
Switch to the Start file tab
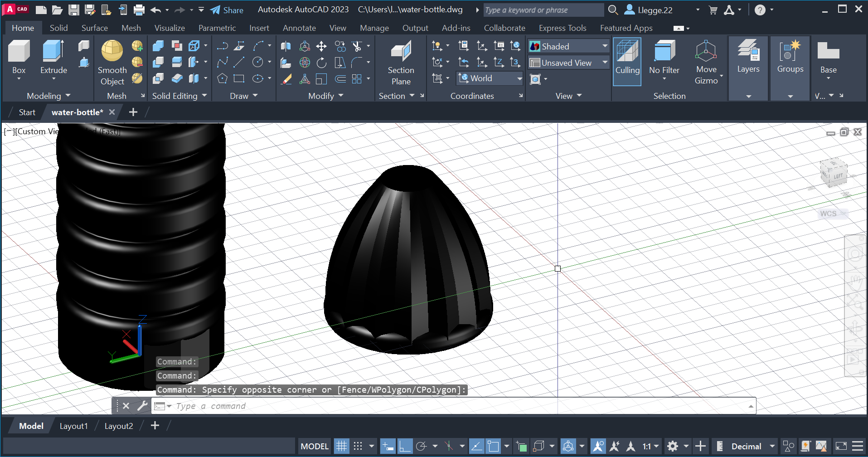[x=27, y=112]
